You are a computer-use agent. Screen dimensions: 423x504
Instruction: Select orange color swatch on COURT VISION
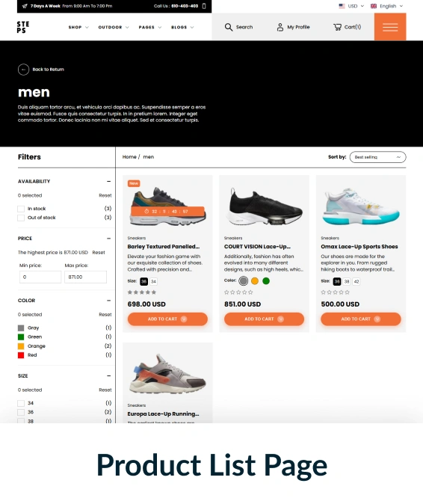tap(255, 281)
